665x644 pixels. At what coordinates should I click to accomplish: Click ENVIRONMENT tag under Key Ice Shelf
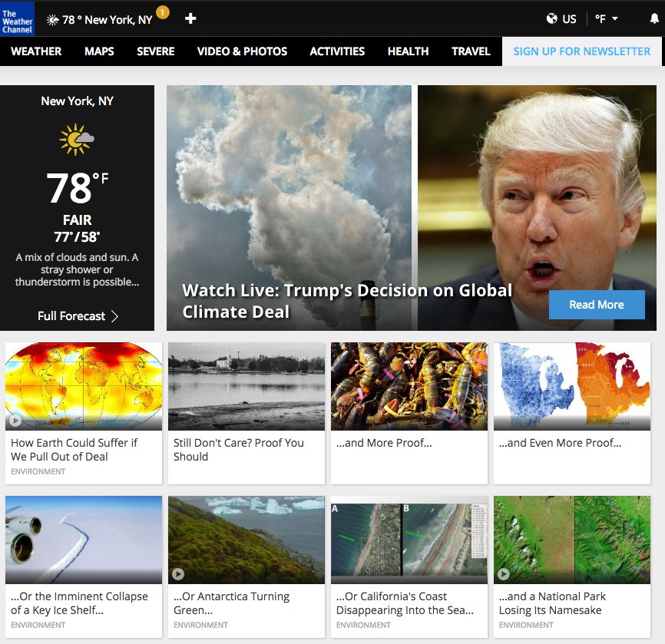tap(38, 625)
